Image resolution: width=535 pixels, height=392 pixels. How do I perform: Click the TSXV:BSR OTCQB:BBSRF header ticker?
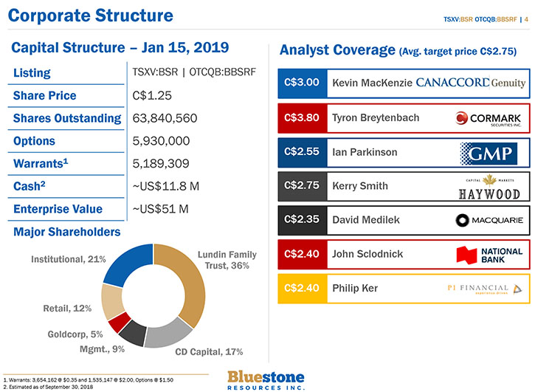point(480,19)
